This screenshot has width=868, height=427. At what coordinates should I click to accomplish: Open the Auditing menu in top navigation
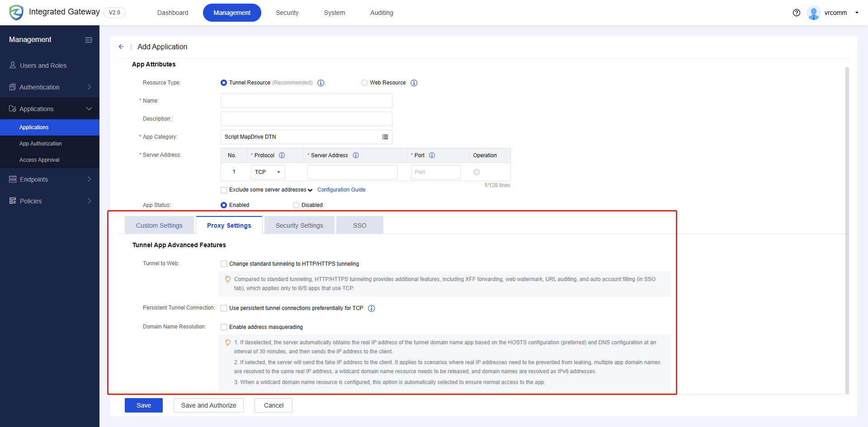382,13
